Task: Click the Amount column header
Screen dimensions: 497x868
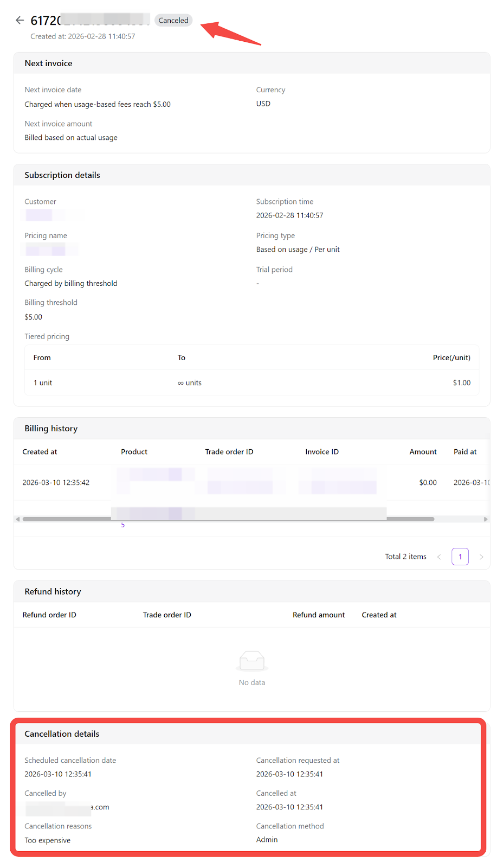Action: [x=423, y=452]
